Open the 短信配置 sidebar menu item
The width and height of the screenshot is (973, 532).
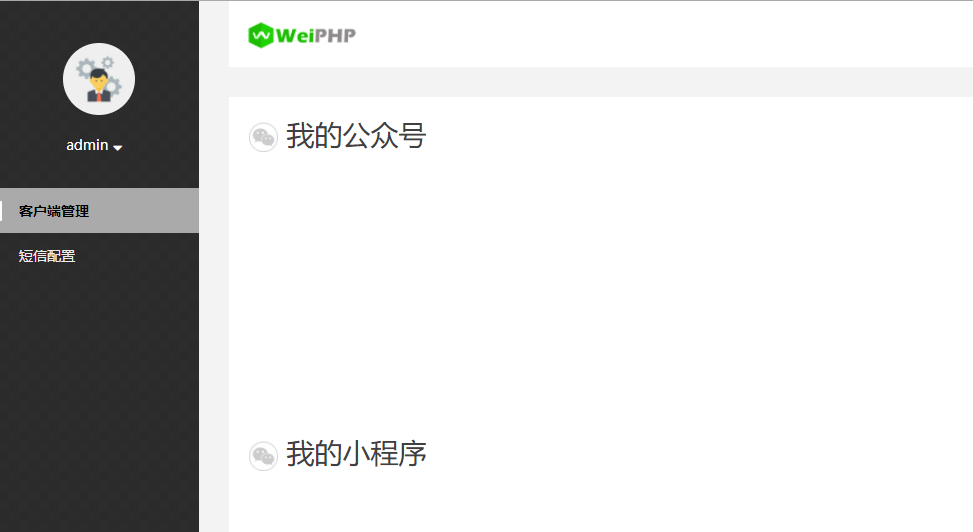pos(99,256)
